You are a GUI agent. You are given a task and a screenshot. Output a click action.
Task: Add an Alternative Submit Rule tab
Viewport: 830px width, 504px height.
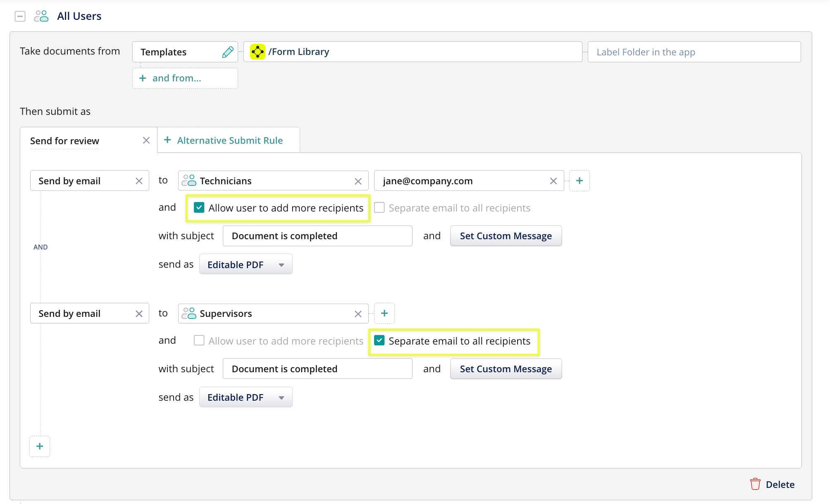pos(224,140)
